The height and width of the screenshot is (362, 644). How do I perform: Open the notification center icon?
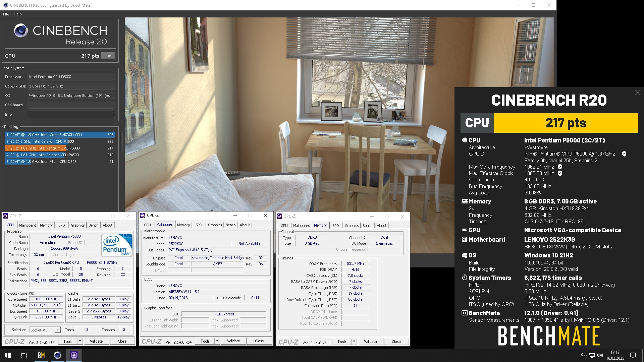(633, 355)
